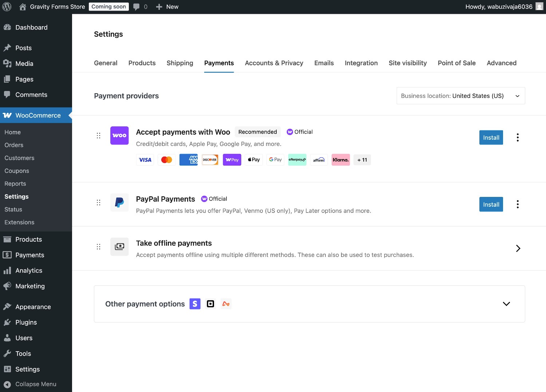Switch to Accounts & Privacy tab

274,63
